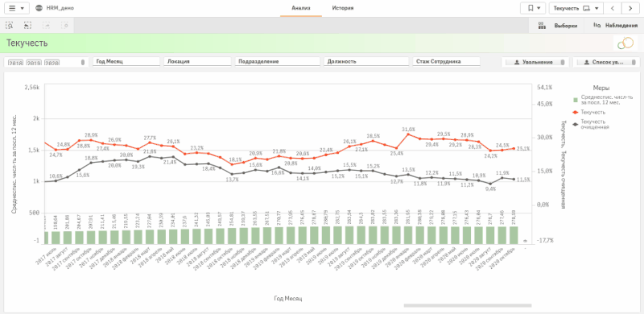The image size is (644, 314).
Task: Switch to the Анализ tab
Action: [300, 8]
